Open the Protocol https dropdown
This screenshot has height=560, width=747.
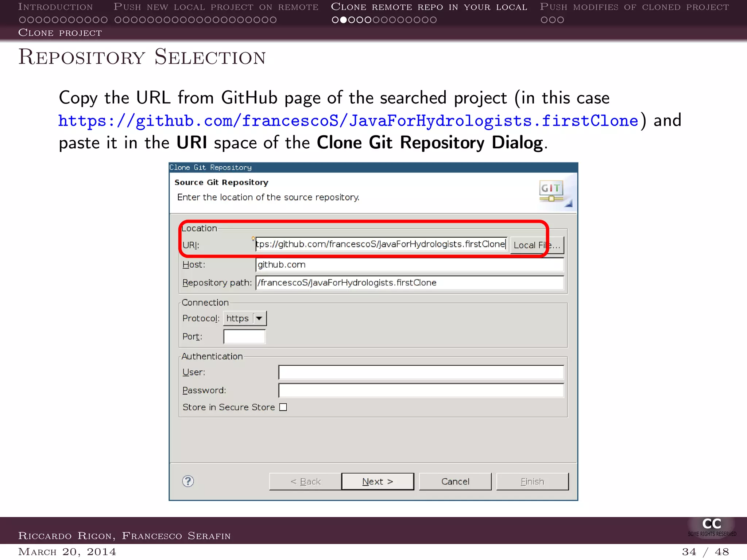pos(245,318)
